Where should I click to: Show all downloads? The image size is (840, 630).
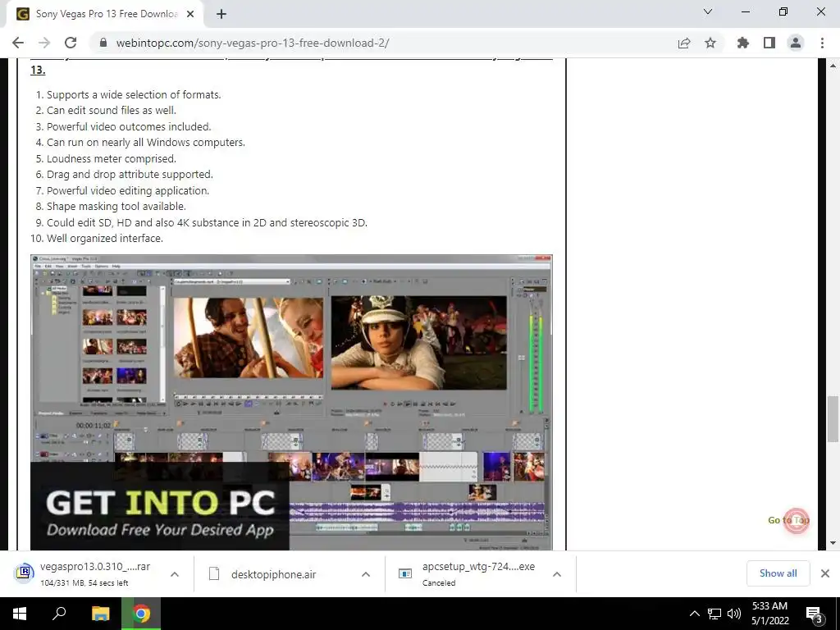778,573
